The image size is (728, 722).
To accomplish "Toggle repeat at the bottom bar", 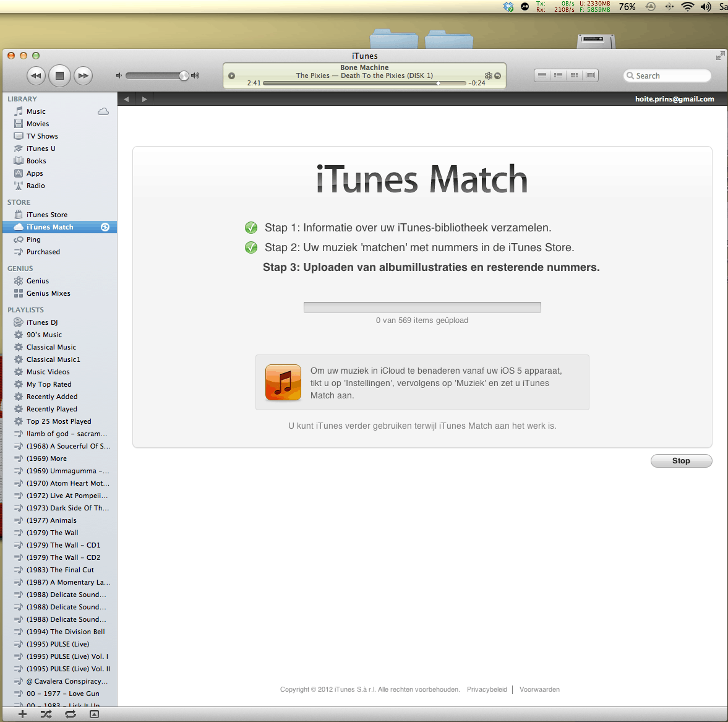I will click(x=71, y=714).
